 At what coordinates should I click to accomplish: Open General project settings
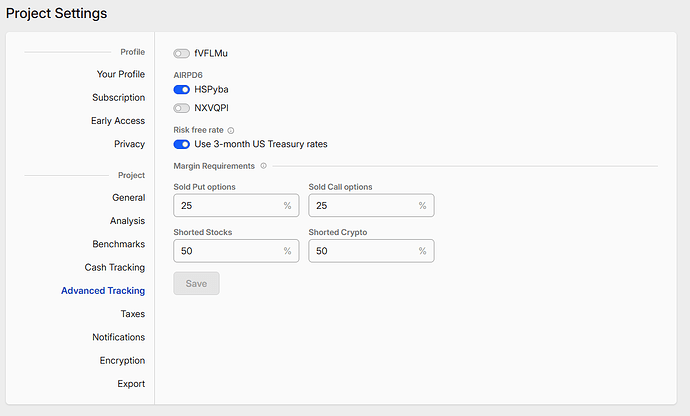pyautogui.click(x=128, y=198)
